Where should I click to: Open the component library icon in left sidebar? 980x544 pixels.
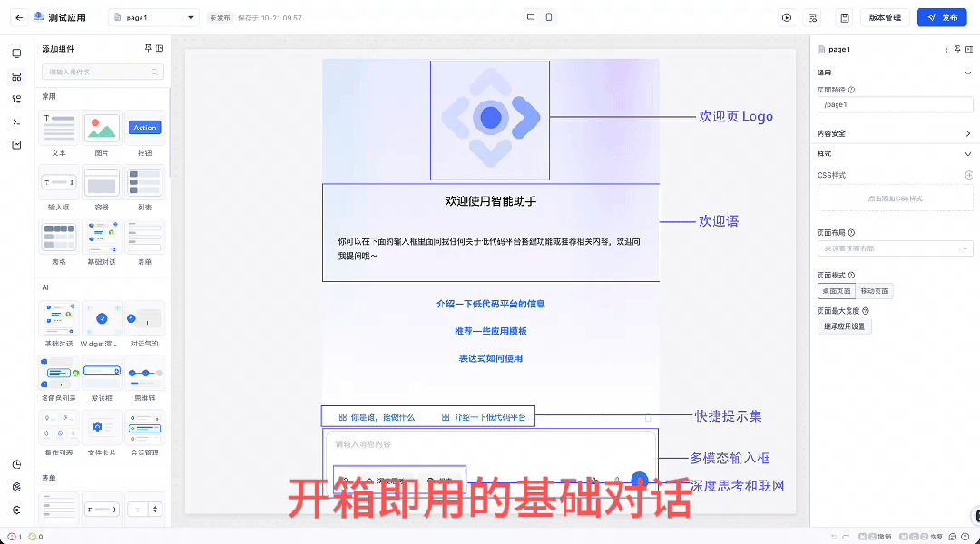pyautogui.click(x=16, y=76)
